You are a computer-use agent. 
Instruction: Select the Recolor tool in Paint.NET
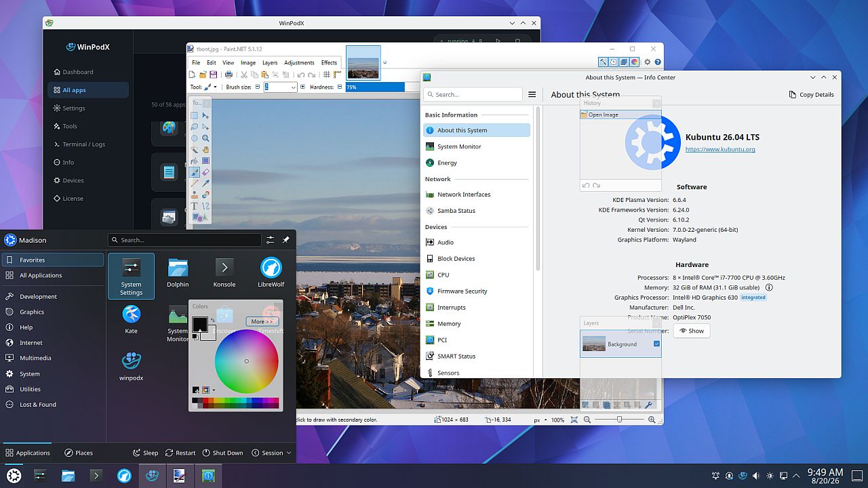point(205,195)
